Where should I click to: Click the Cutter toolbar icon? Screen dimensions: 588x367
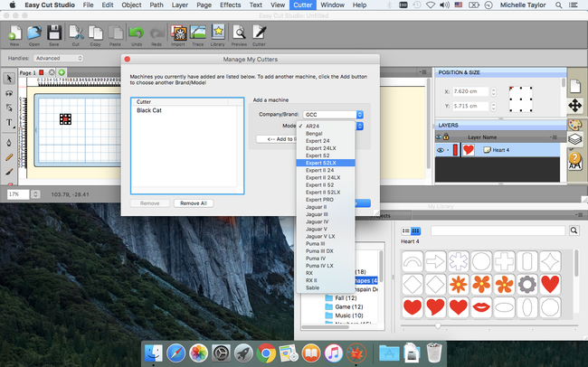[x=259, y=33]
